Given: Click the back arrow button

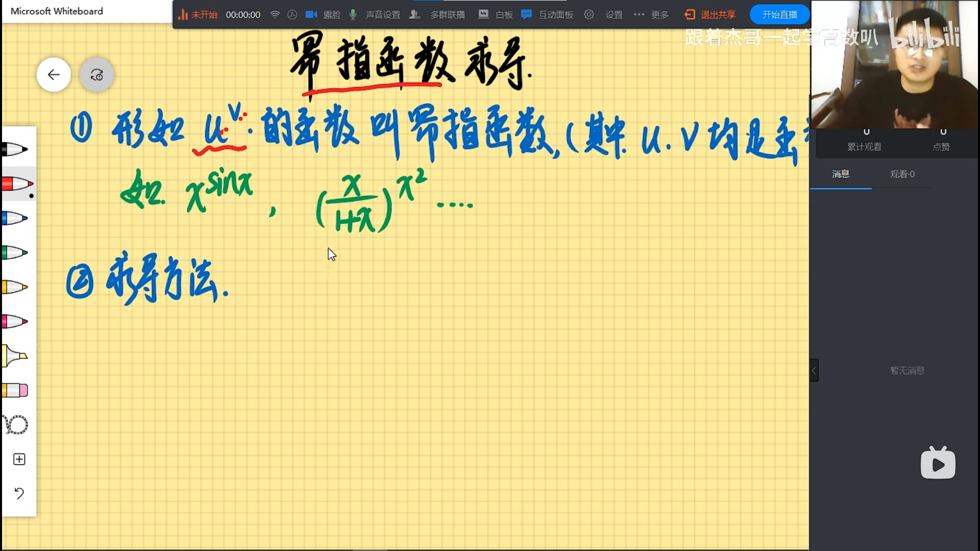Looking at the screenshot, I should (x=54, y=75).
